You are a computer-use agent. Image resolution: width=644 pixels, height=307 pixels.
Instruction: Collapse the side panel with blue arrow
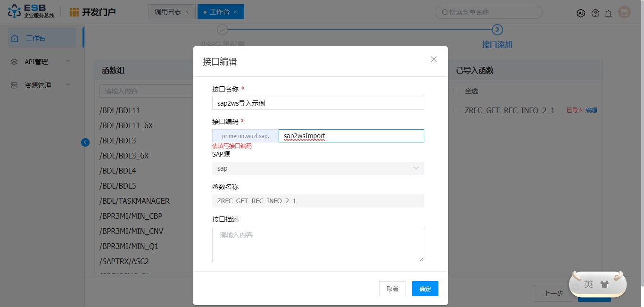point(85,142)
